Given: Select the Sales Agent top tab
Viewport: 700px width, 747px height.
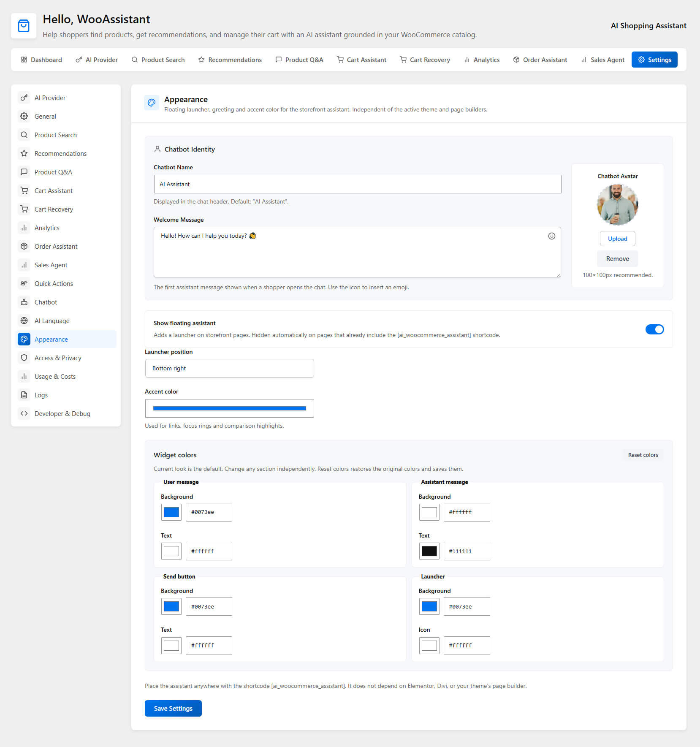Looking at the screenshot, I should pyautogui.click(x=603, y=60).
